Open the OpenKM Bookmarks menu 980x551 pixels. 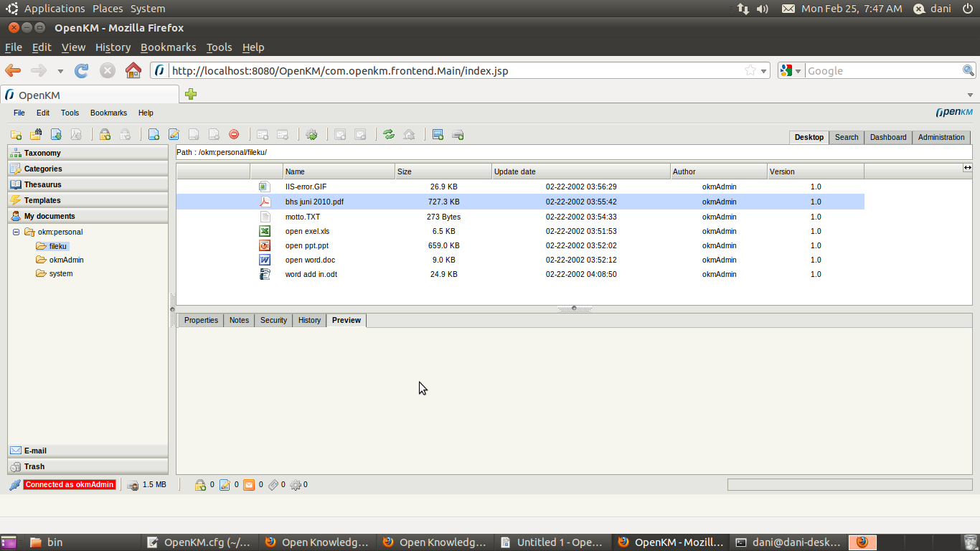coord(108,113)
